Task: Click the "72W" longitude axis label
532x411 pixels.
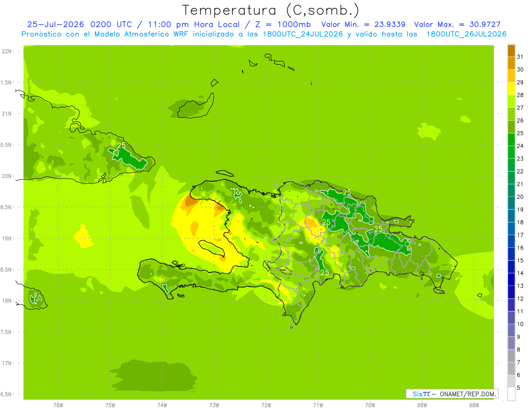Action: tap(266, 405)
